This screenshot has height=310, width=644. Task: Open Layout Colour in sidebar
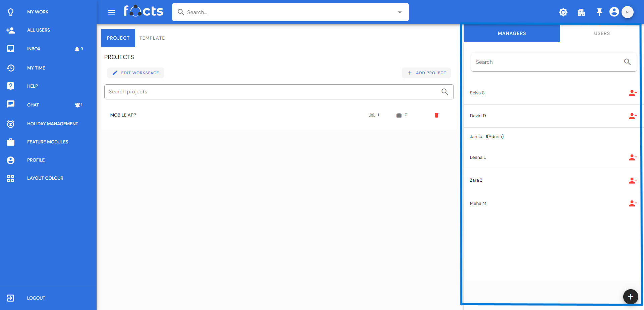tap(45, 178)
